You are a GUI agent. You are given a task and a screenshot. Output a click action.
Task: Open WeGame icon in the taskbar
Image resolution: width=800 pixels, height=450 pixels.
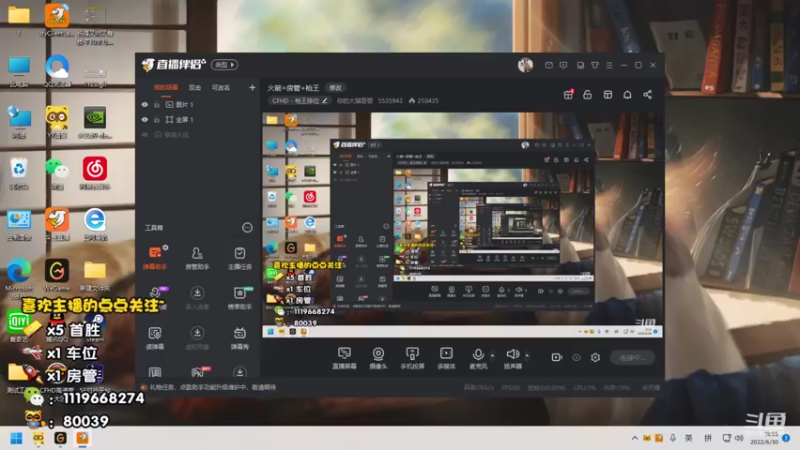[x=60, y=438]
